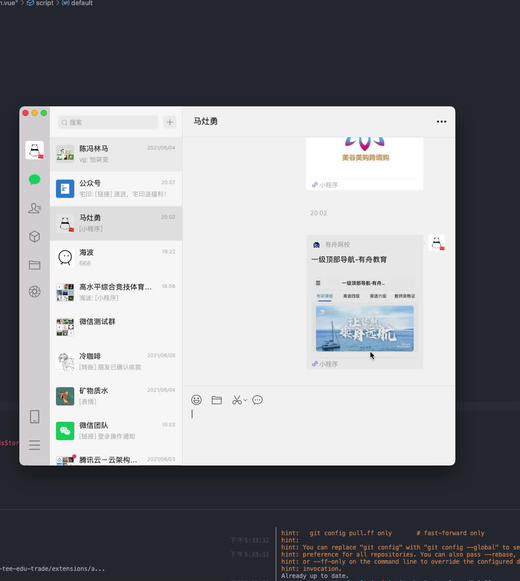Viewport: 520px width, 581px height.
Task: Open the 矿物质水 conversation
Action: pyautogui.click(x=116, y=396)
